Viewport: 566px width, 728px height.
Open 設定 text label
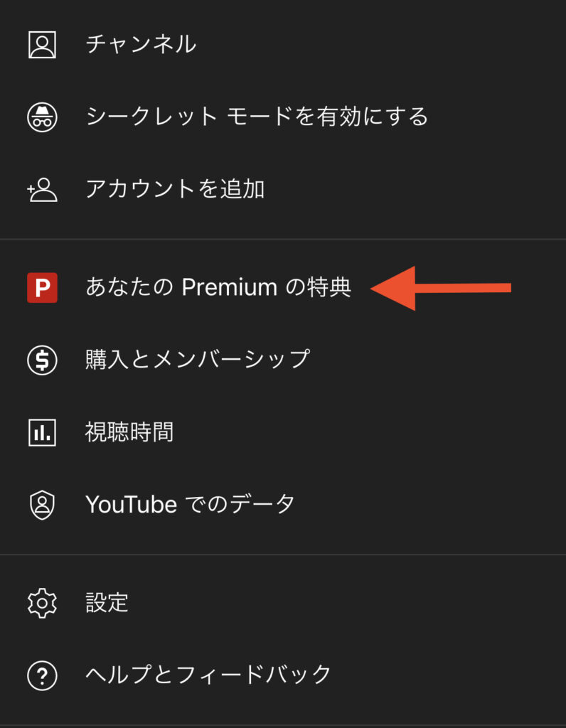coord(107,603)
